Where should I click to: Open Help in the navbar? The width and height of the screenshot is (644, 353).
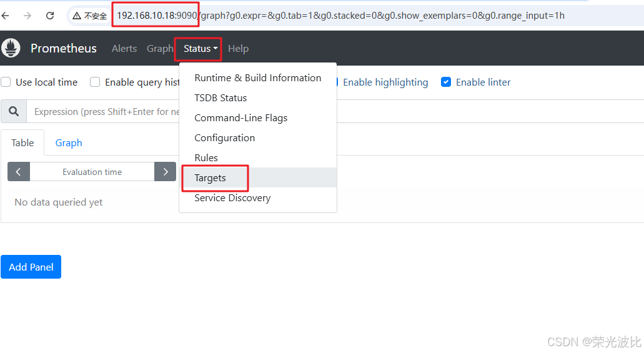238,49
